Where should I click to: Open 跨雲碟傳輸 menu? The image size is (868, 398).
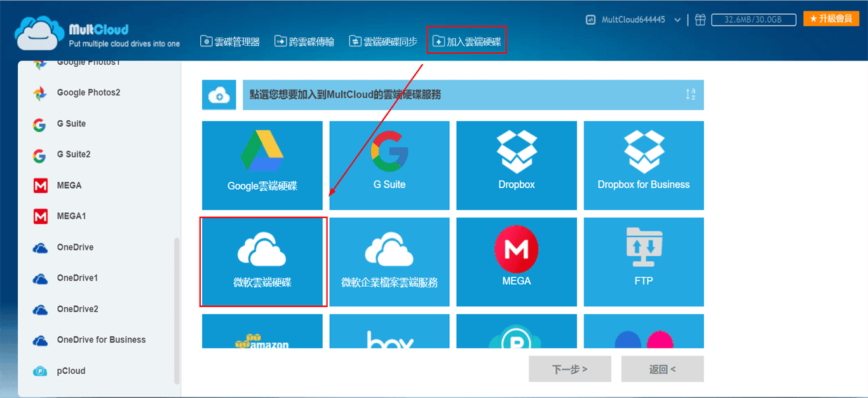pyautogui.click(x=304, y=41)
